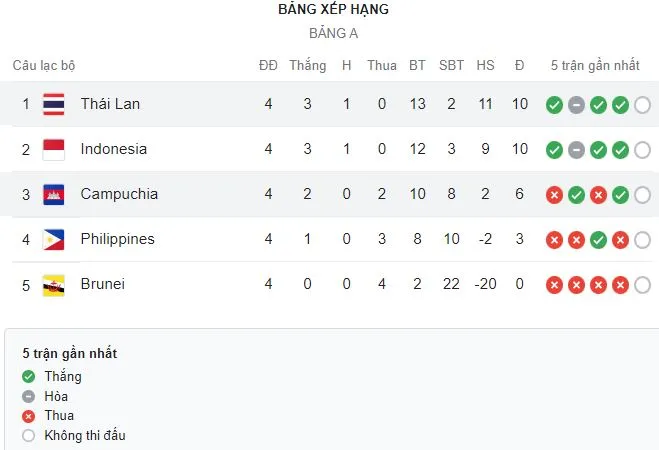The width and height of the screenshot is (659, 450).
Task: Click the Indonesia flag icon
Action: click(x=54, y=149)
